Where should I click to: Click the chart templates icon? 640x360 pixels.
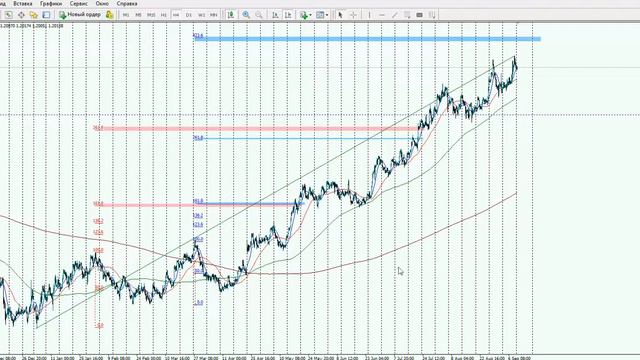[x=320, y=15]
